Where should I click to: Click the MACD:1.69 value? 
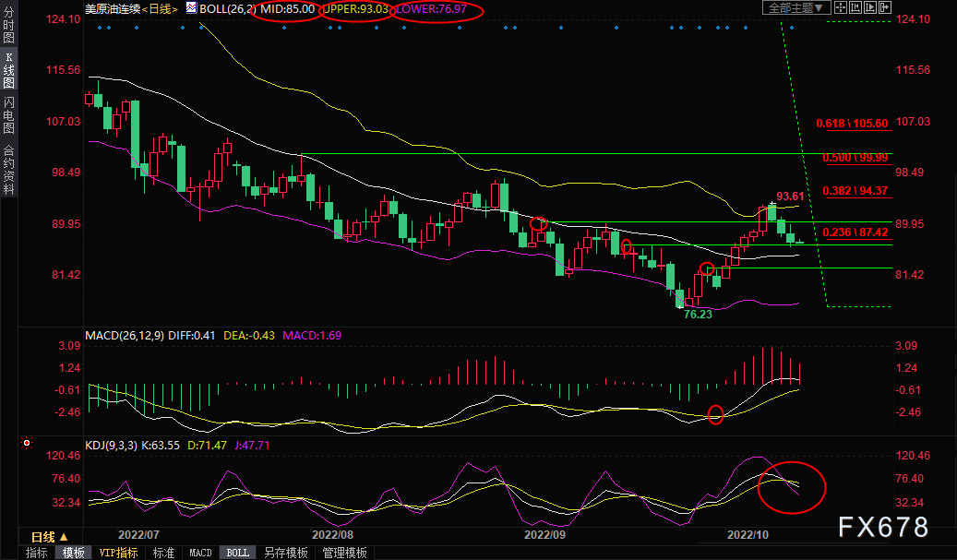coord(312,336)
